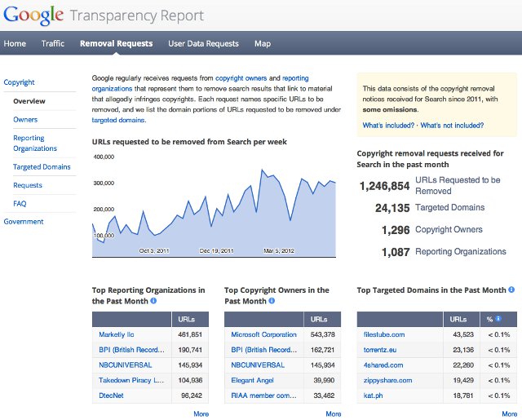The image size is (522, 420).
Task: Switch to User Data Requests tab
Action: tap(203, 43)
